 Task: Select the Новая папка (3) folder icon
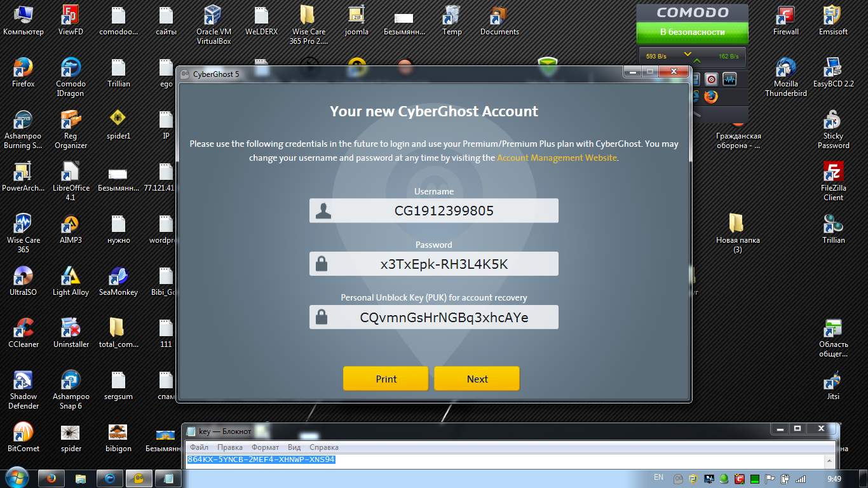(737, 233)
